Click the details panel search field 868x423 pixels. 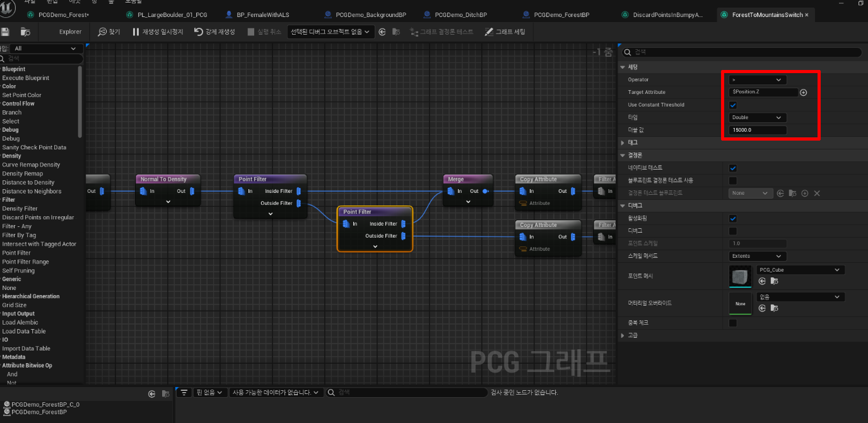tap(741, 52)
